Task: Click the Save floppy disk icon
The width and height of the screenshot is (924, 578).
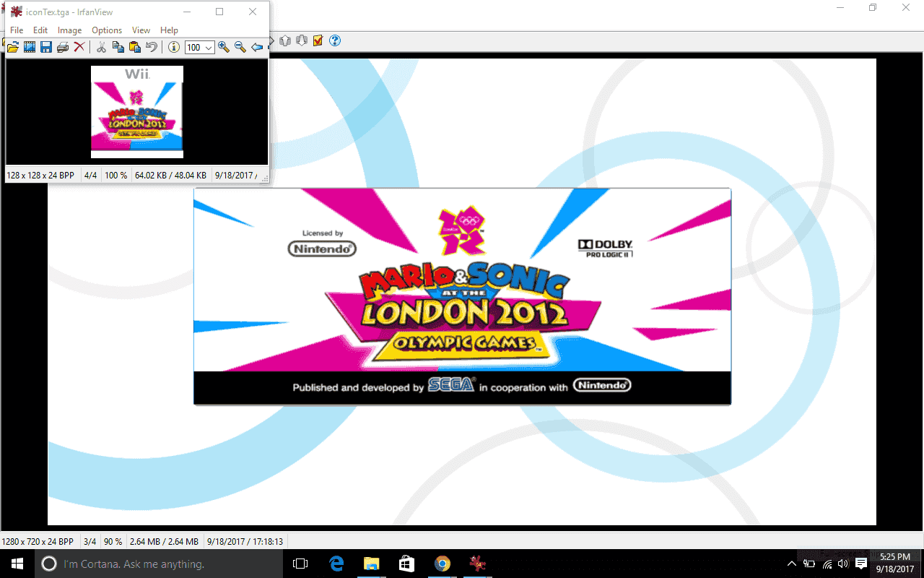Action: [x=46, y=47]
